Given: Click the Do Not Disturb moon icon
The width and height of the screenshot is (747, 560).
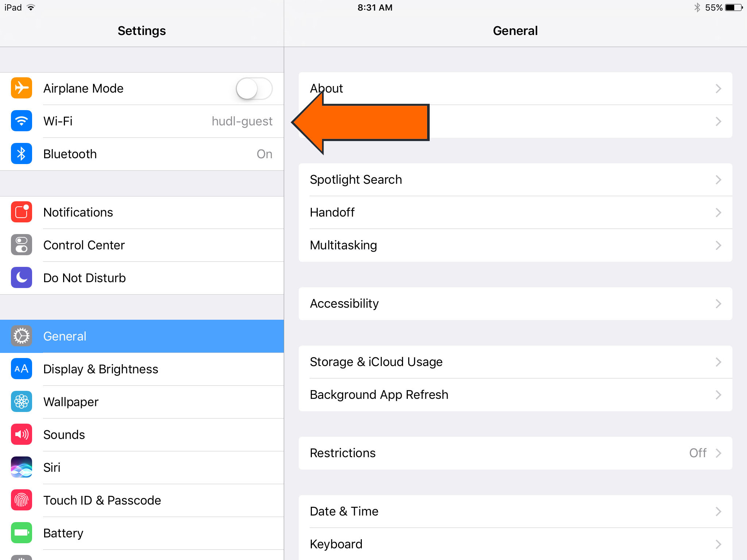Looking at the screenshot, I should 21,277.
